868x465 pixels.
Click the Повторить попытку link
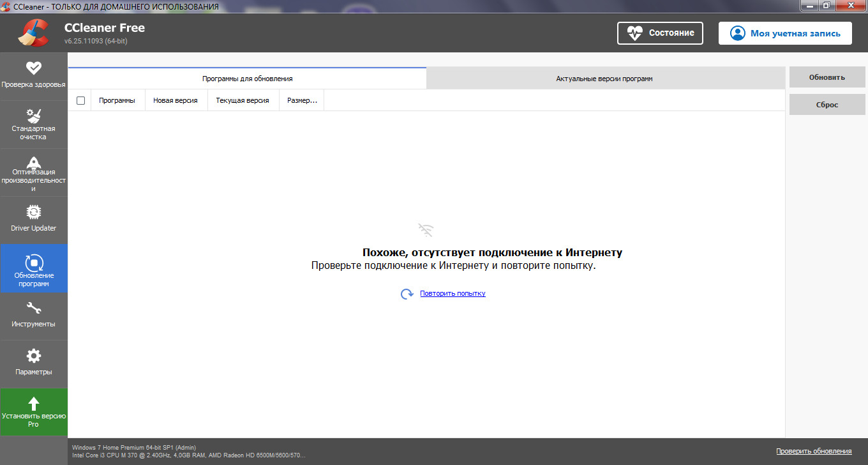tap(453, 294)
